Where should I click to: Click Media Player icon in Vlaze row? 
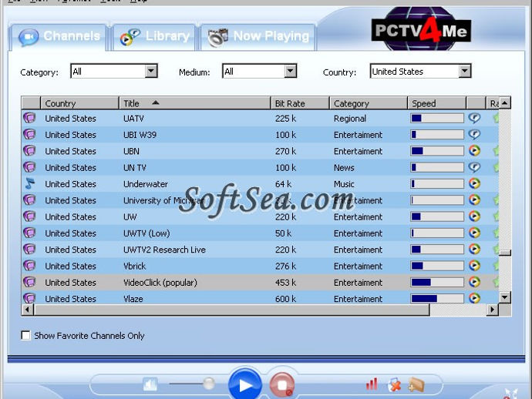coord(474,298)
